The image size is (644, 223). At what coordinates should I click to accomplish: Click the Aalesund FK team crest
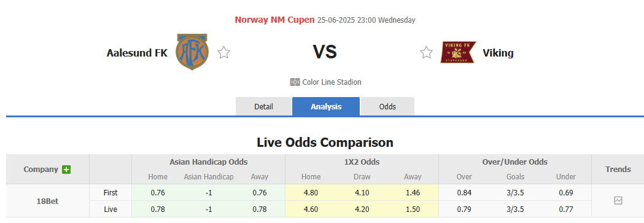192,52
